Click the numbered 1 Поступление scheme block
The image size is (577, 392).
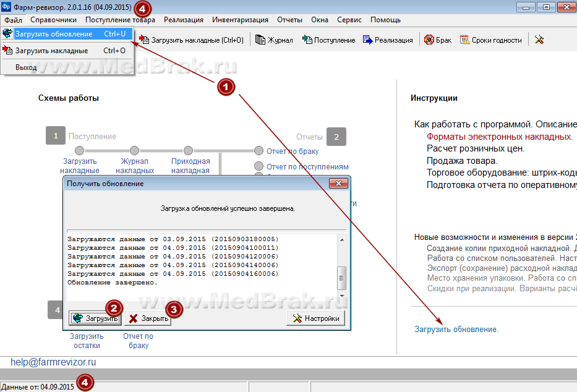(56, 135)
